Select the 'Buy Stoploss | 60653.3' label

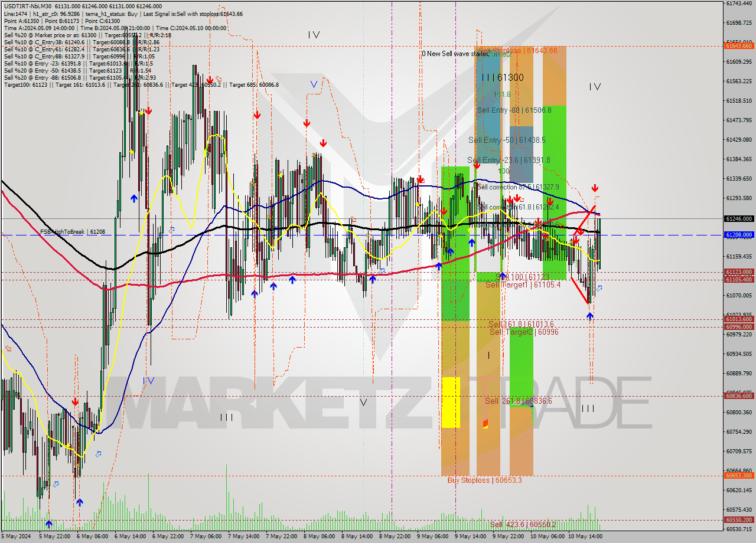484,480
